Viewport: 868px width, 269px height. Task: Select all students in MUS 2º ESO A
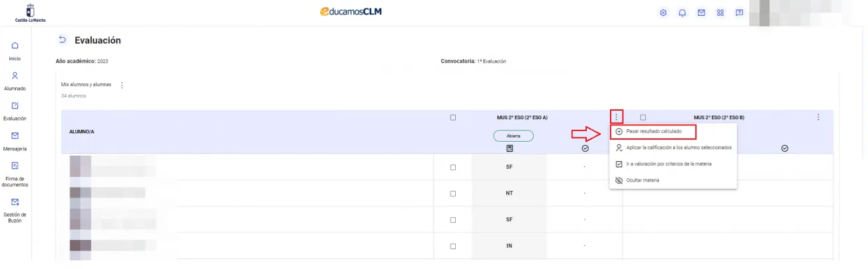pos(453,117)
